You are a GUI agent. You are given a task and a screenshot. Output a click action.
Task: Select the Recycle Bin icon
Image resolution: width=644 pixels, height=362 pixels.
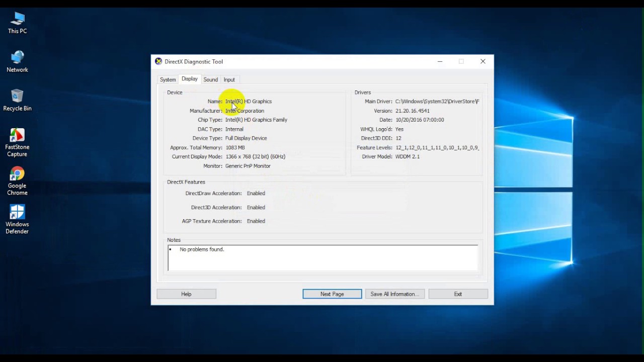tap(17, 100)
